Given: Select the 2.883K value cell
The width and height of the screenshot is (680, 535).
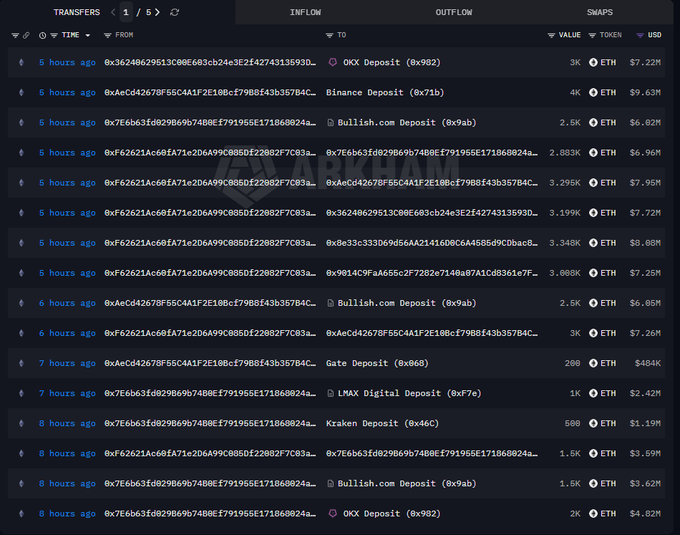Looking at the screenshot, I should 565,153.
